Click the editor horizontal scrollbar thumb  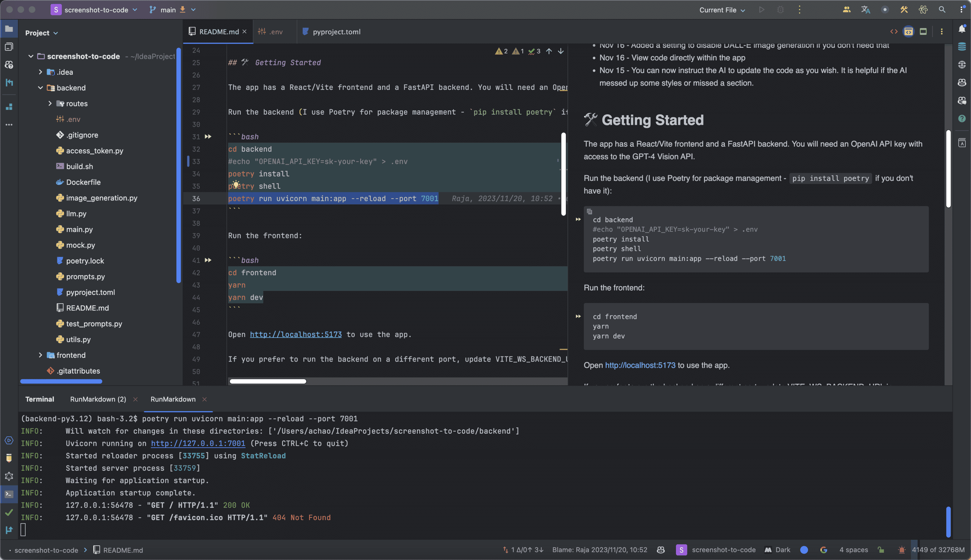[x=268, y=381]
